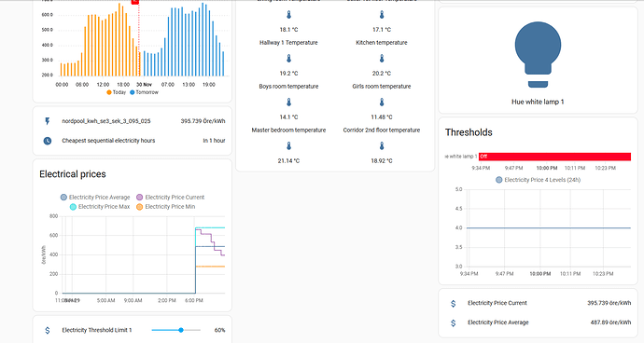Click the Kitchen temperature label

[x=382, y=43]
